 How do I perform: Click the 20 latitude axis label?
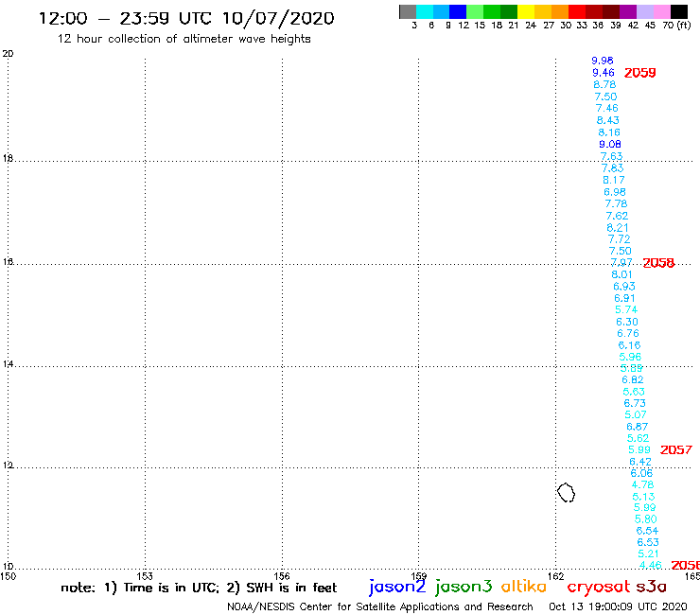coord(8,54)
